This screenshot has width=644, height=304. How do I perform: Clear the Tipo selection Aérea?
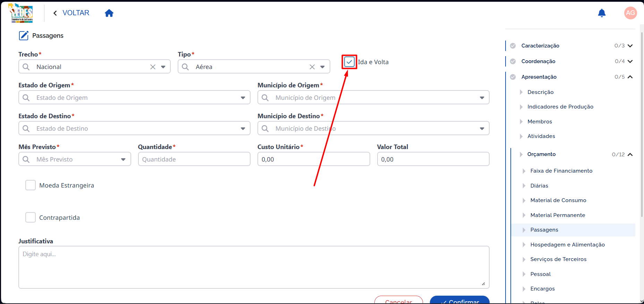pos(312,67)
